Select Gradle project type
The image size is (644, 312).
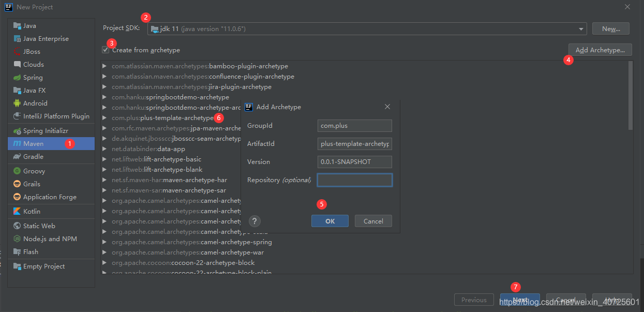[x=51, y=157]
